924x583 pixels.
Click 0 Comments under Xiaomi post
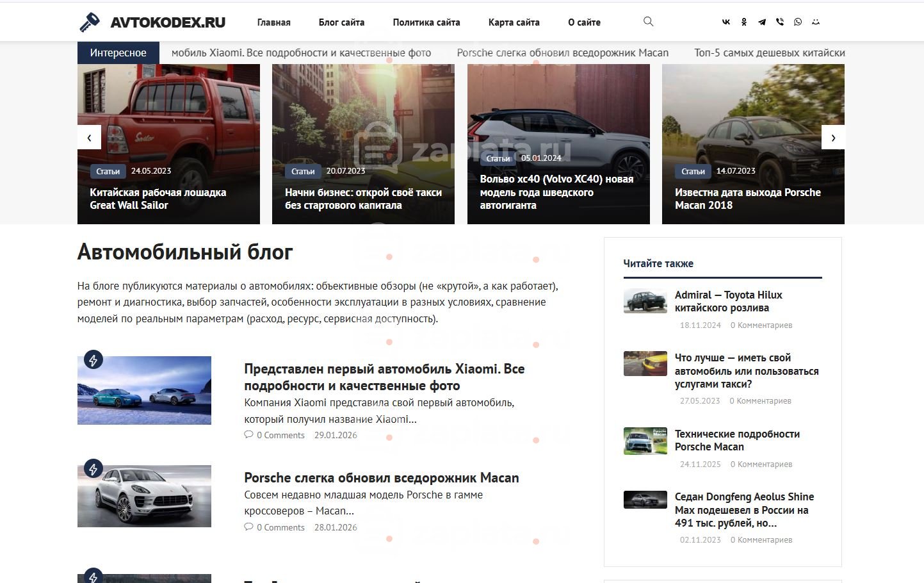(x=280, y=435)
